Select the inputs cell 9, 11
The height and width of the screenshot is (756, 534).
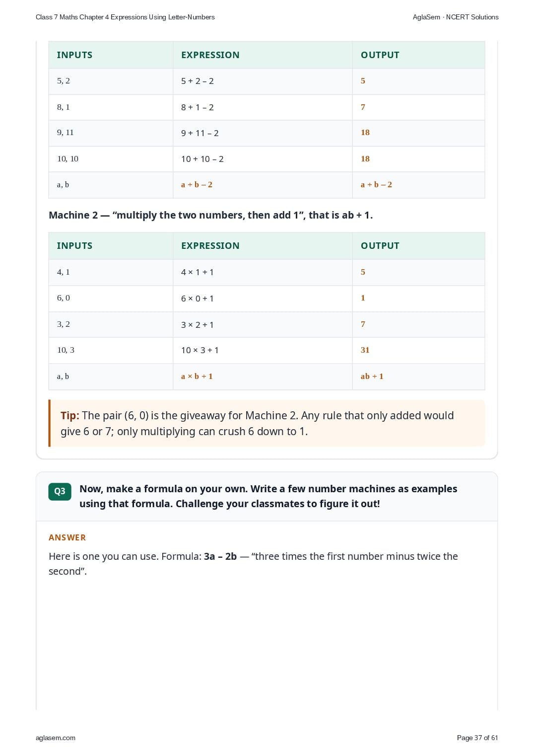point(111,133)
